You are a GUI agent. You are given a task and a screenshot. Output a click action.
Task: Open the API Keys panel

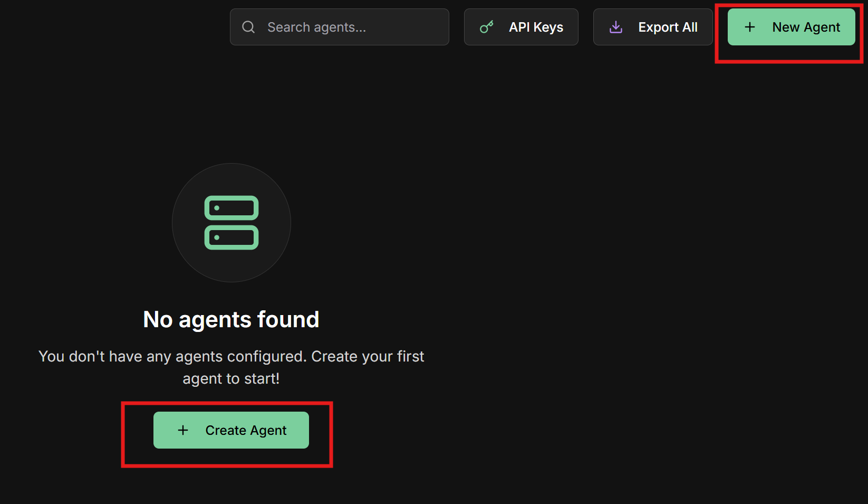coord(521,26)
